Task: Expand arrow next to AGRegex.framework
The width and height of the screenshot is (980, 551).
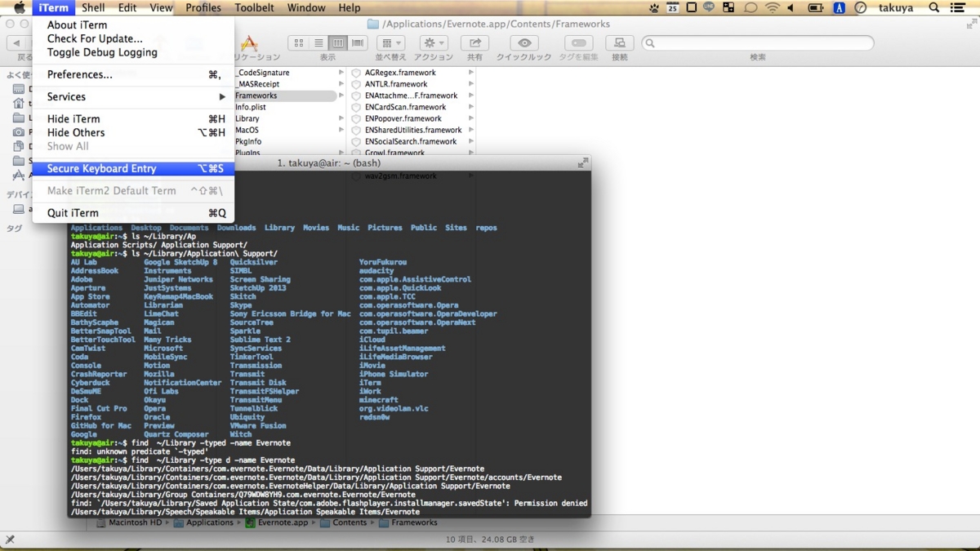Action: (471, 73)
